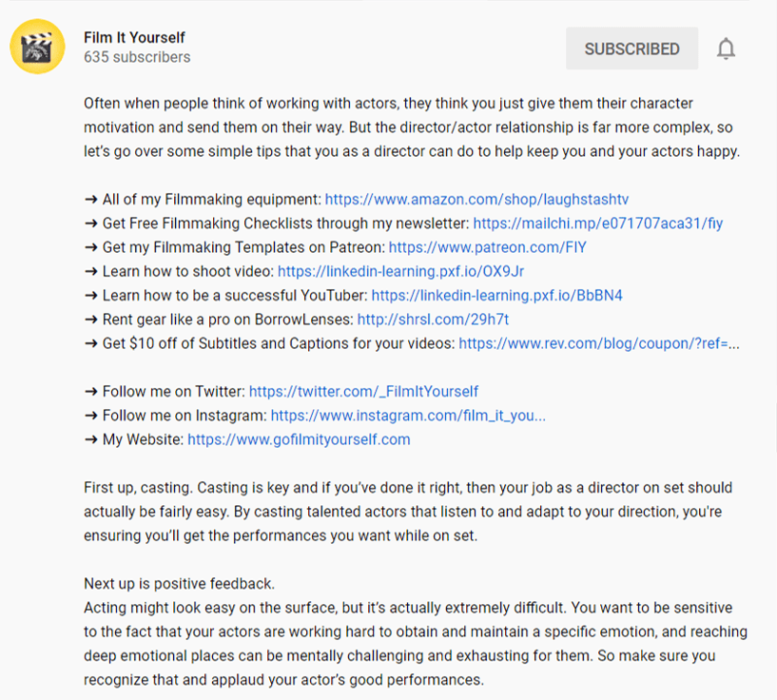Click the 635 subscribers count text

137,57
